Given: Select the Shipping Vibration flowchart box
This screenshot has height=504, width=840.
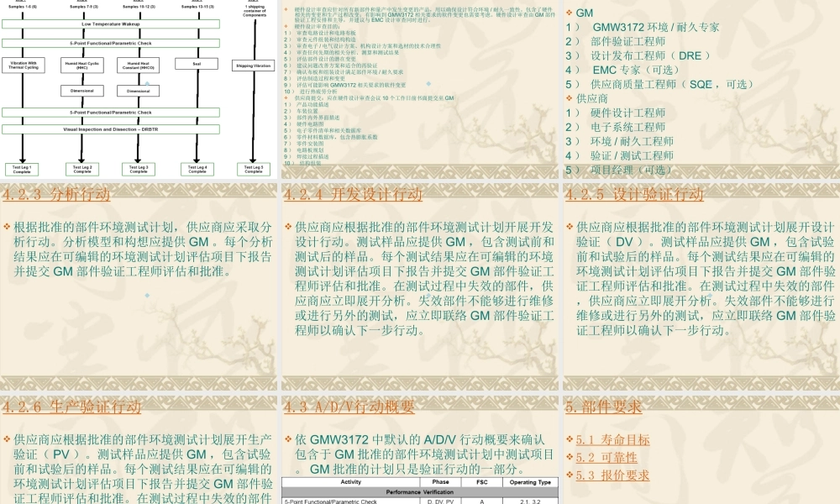Looking at the screenshot, I should [x=254, y=66].
